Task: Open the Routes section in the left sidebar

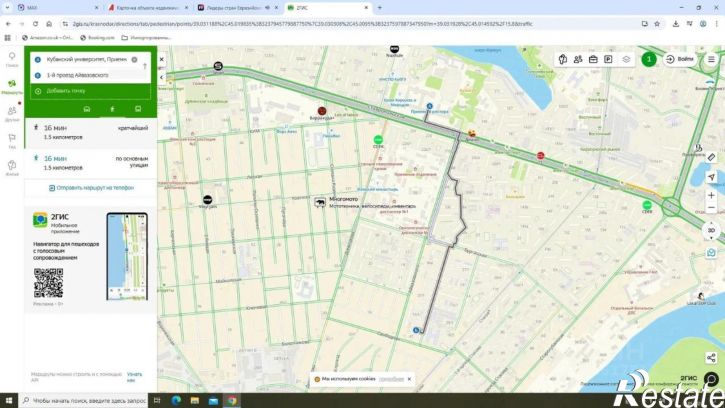Action: (x=12, y=87)
